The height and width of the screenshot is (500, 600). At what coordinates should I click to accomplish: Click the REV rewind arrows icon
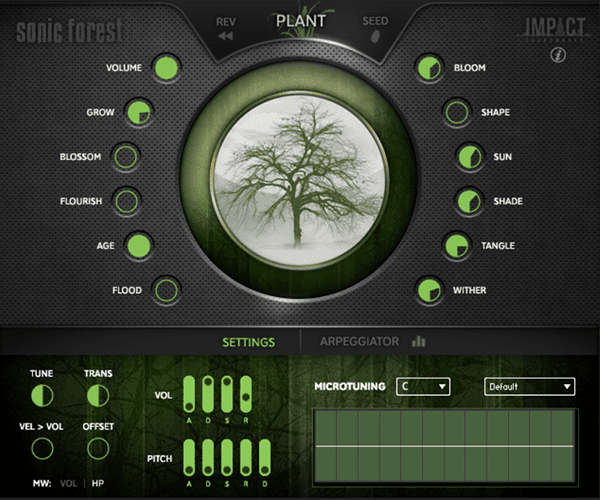coord(226,36)
